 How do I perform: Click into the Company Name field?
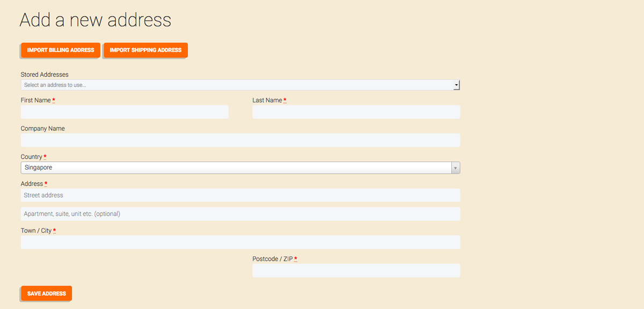240,140
